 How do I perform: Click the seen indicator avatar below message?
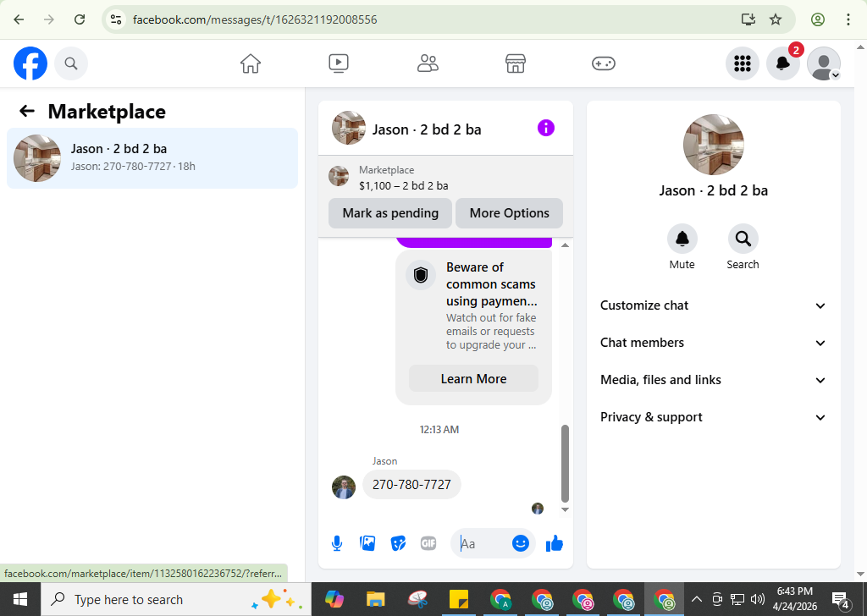pos(538,509)
